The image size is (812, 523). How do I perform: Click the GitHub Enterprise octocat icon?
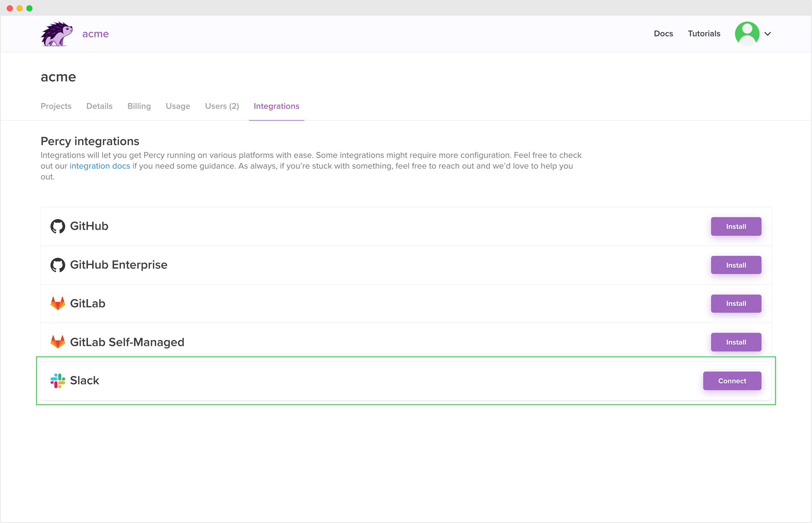click(x=58, y=265)
